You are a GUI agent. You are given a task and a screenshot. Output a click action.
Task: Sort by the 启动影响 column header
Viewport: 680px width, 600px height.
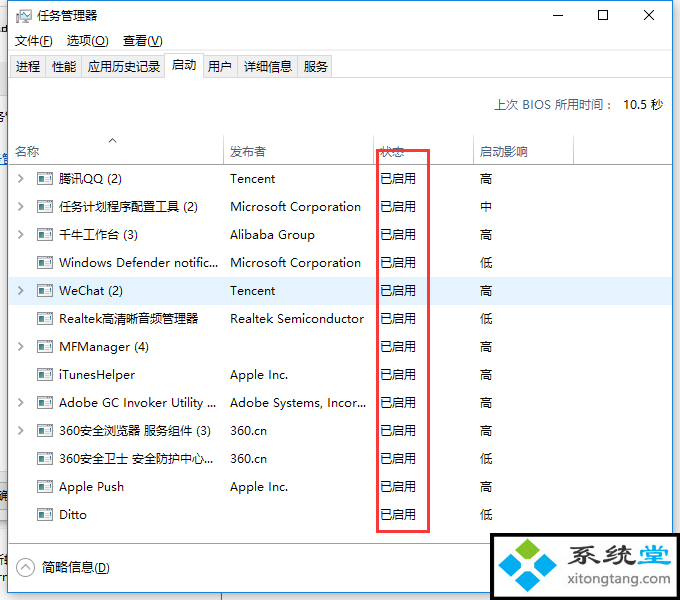coord(523,150)
